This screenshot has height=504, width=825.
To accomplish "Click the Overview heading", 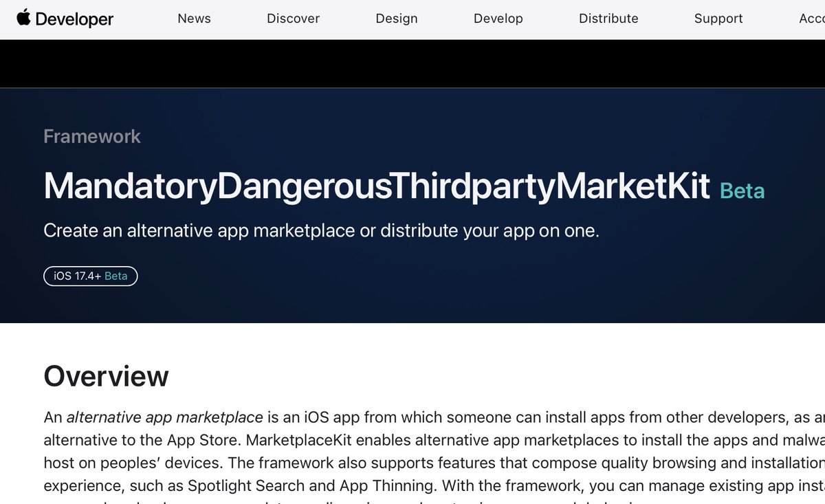I will [106, 376].
